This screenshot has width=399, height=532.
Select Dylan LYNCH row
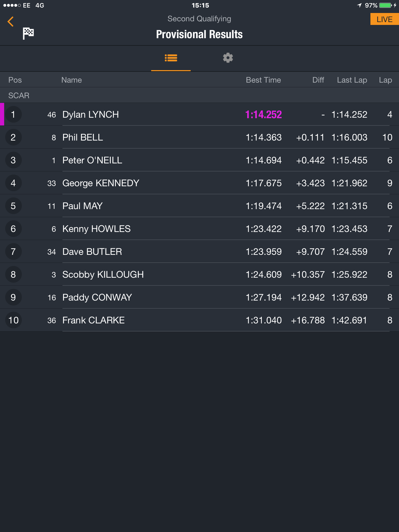199,114
